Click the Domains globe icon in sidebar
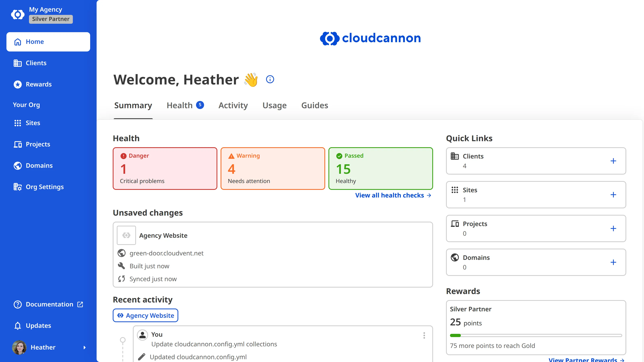The height and width of the screenshot is (362, 644). [x=18, y=165]
